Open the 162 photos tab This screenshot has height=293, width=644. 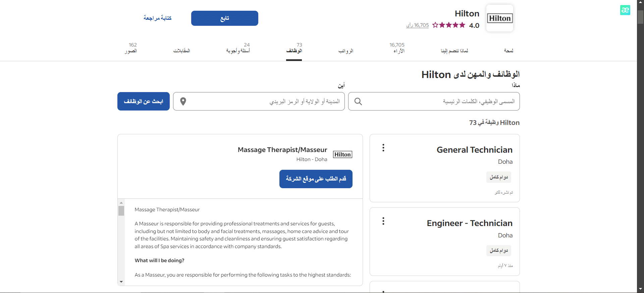pos(131,48)
